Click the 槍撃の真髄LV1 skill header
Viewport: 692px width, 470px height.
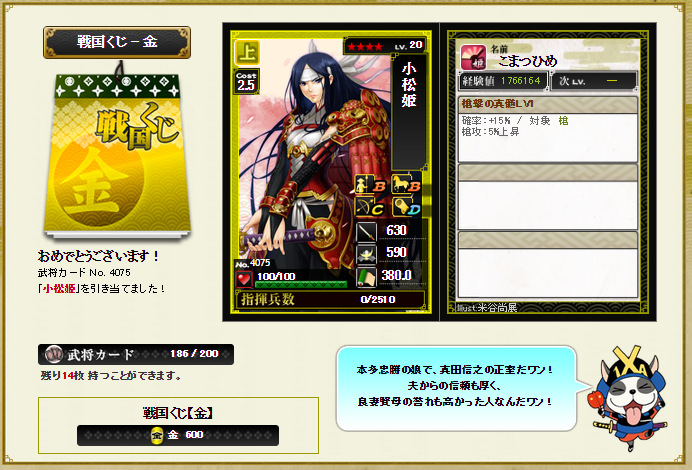(548, 104)
